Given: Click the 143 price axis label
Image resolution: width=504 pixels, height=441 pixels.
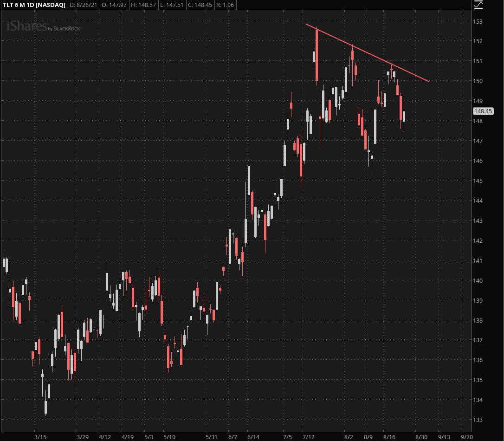Looking at the screenshot, I should pyautogui.click(x=478, y=220).
